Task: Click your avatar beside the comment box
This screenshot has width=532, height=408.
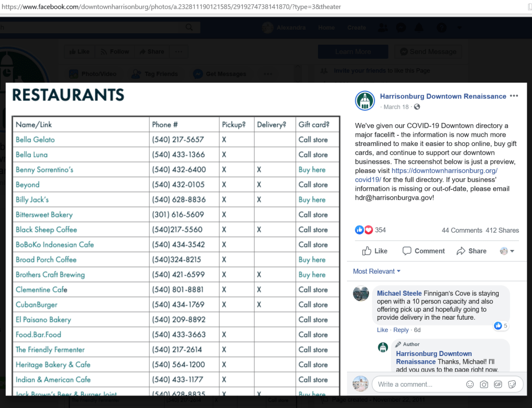Action: pyautogui.click(x=361, y=384)
